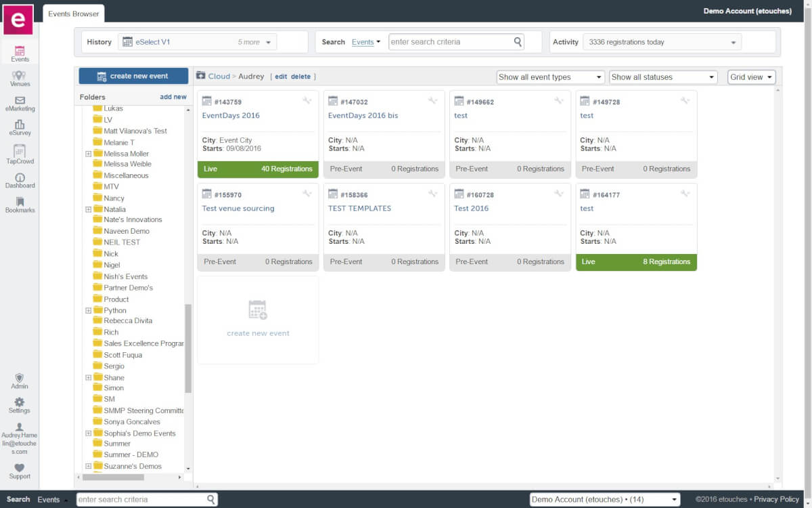Screen dimensions: 812x508
Task: Pin the Test venue sourcing event
Action: (x=308, y=193)
